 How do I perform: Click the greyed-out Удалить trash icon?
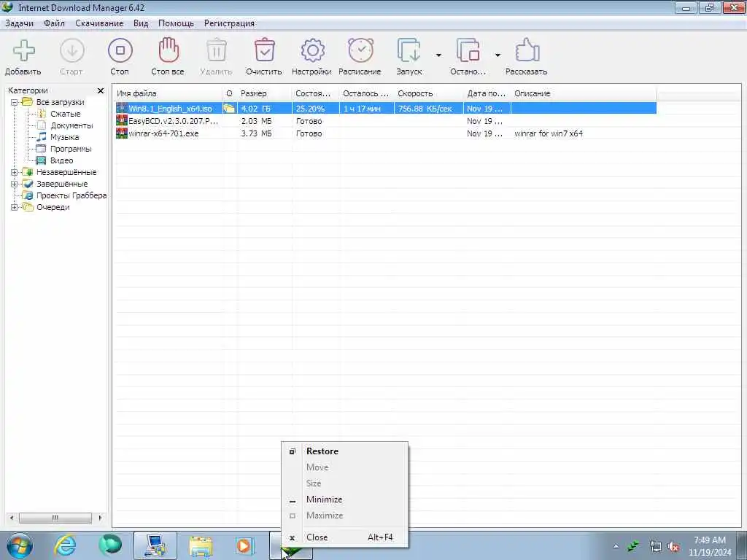tap(216, 50)
